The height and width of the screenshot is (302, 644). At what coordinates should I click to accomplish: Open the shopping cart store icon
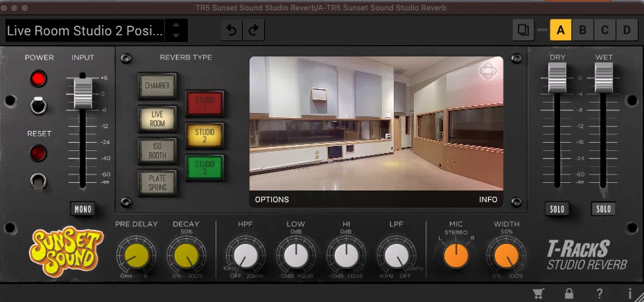click(x=539, y=294)
